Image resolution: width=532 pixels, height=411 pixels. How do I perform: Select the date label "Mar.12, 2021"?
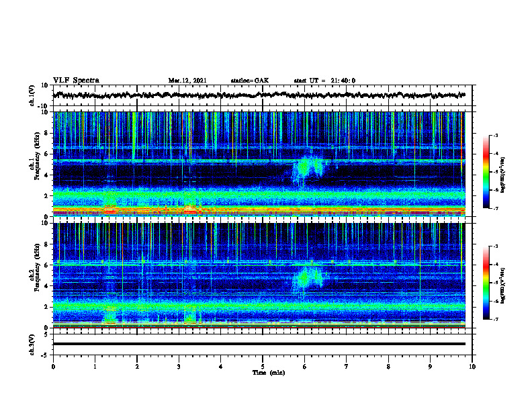(187, 81)
